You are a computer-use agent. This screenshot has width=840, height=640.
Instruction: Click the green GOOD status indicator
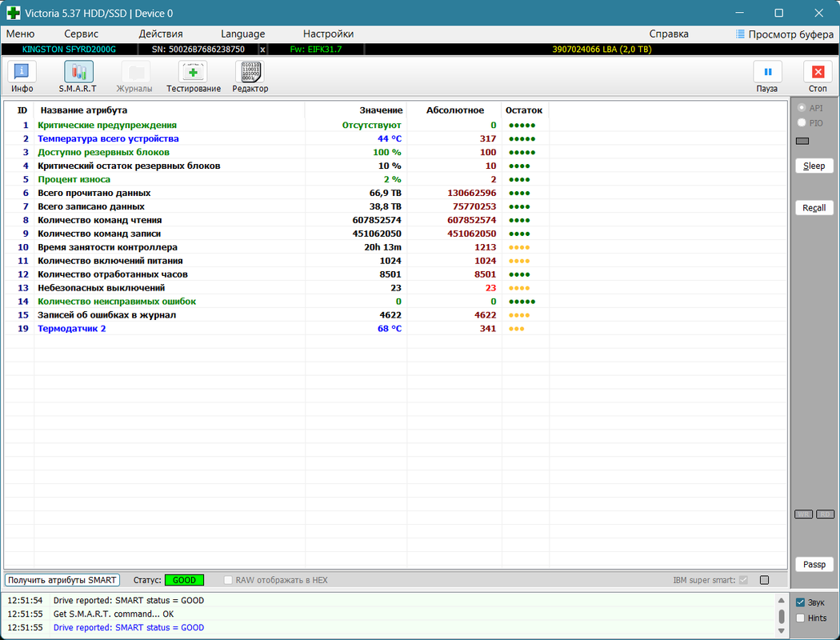184,580
